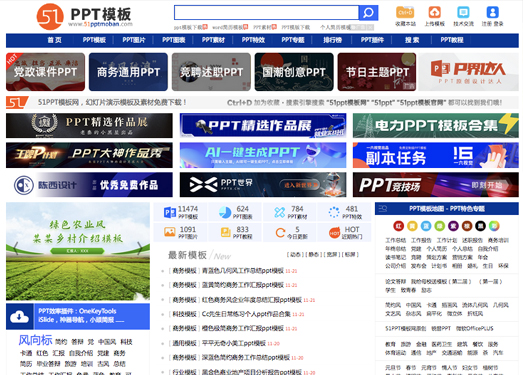
Task: Select the multicolor filter circle
Action: (x=494, y=226)
